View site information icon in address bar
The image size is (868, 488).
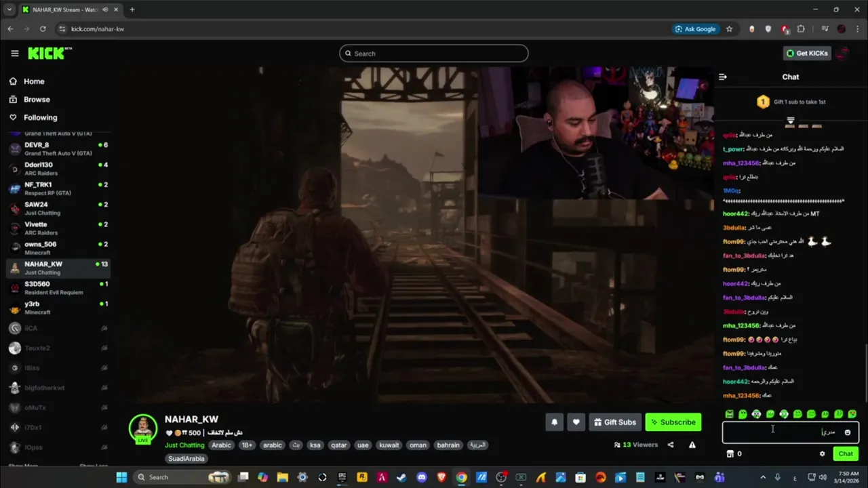point(62,29)
